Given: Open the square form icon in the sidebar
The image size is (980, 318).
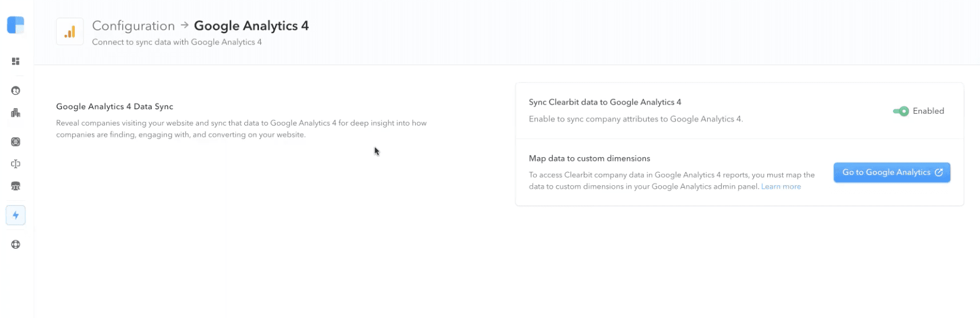Looking at the screenshot, I should pos(15,142).
